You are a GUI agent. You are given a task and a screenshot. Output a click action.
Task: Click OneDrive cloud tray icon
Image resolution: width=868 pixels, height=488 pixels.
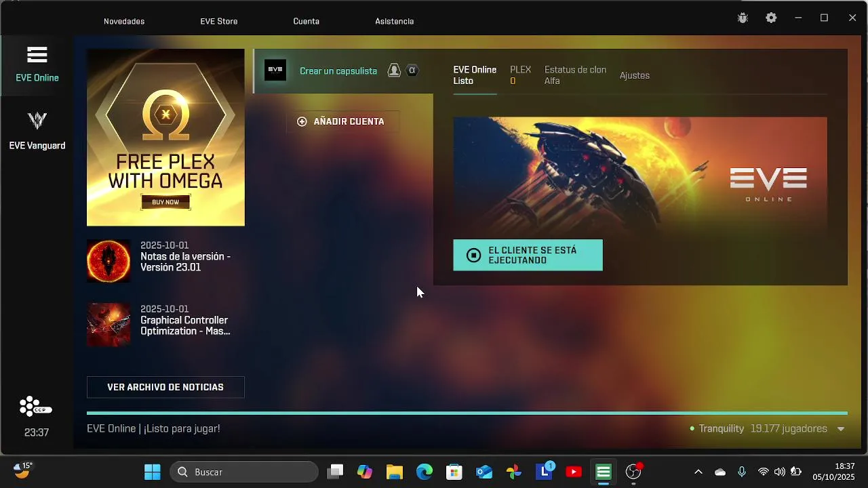pos(720,472)
